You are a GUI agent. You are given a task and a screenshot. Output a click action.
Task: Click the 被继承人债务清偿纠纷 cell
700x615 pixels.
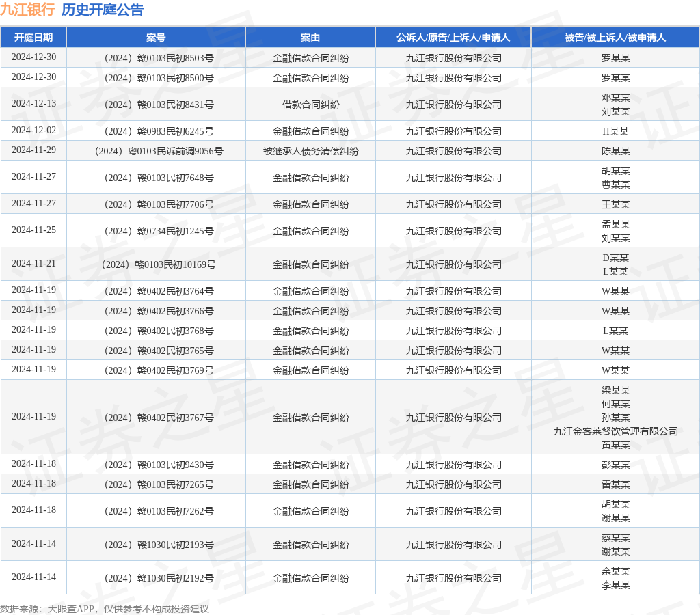point(311,151)
